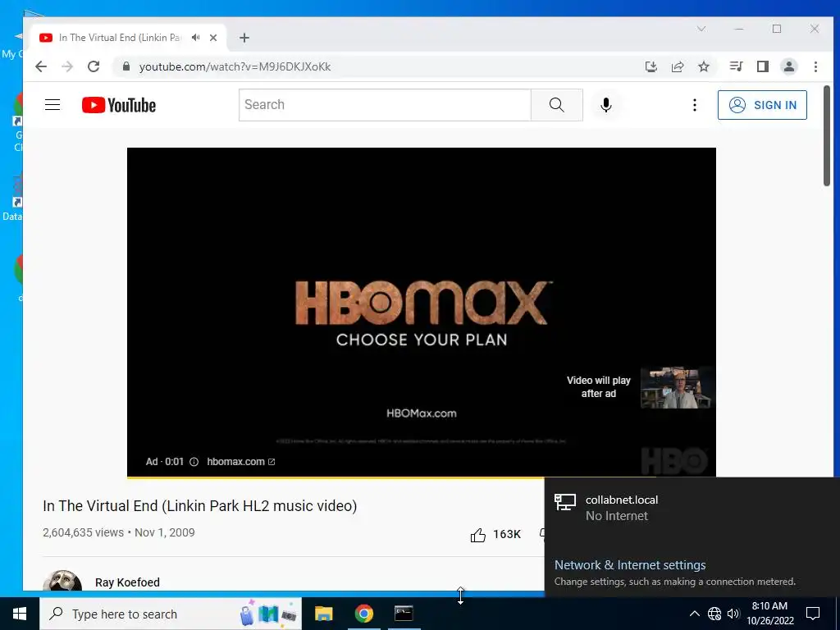Viewport: 840px width, 630px height.
Task: Select the collabnet.local network entry
Action: pyautogui.click(x=692, y=507)
